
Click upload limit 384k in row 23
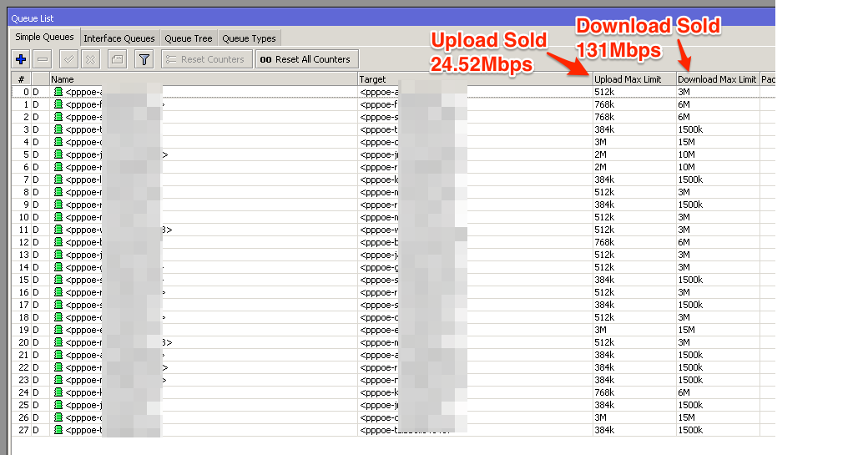click(604, 380)
